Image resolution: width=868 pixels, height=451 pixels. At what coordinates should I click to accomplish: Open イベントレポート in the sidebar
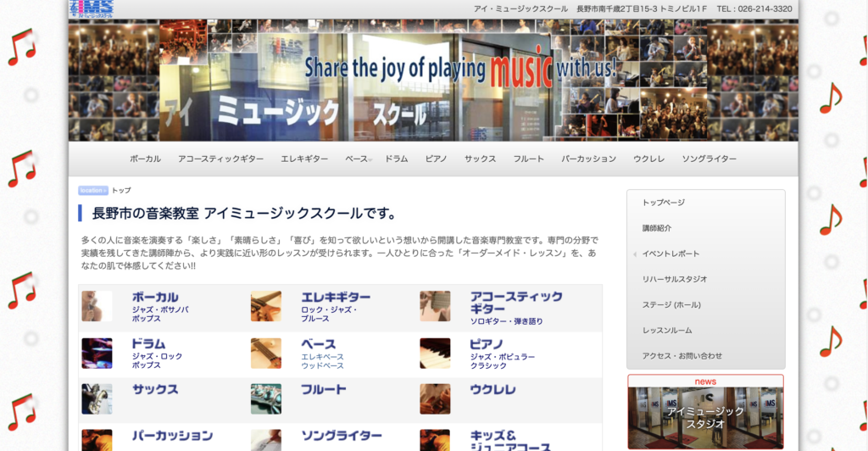(x=670, y=253)
